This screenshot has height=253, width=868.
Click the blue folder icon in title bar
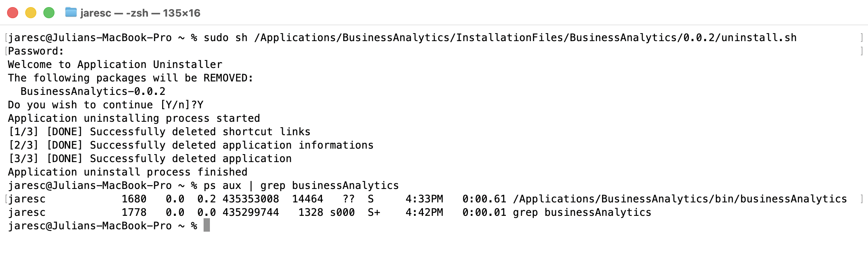coord(71,13)
